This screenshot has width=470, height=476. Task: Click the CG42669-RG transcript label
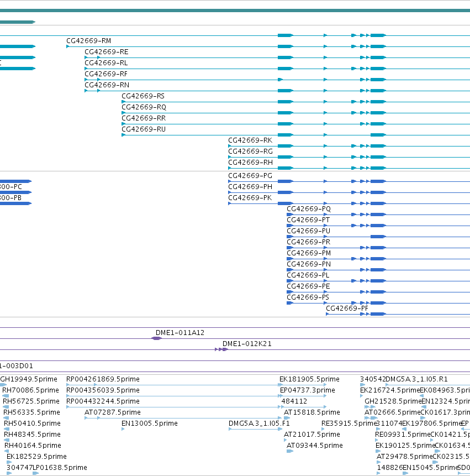pos(251,151)
